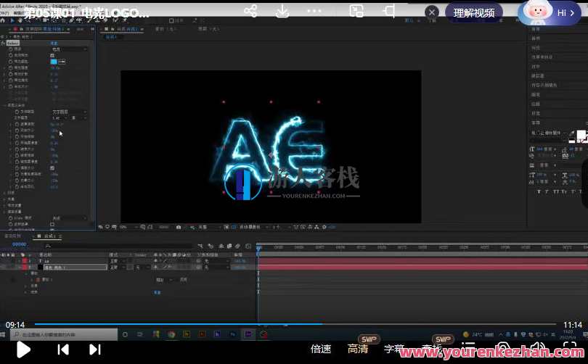
Task: Skip to the next video
Action: click(95, 349)
